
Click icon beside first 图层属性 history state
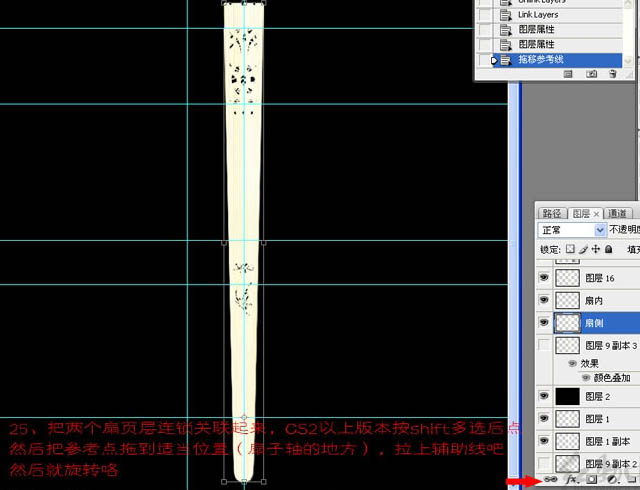point(506,30)
